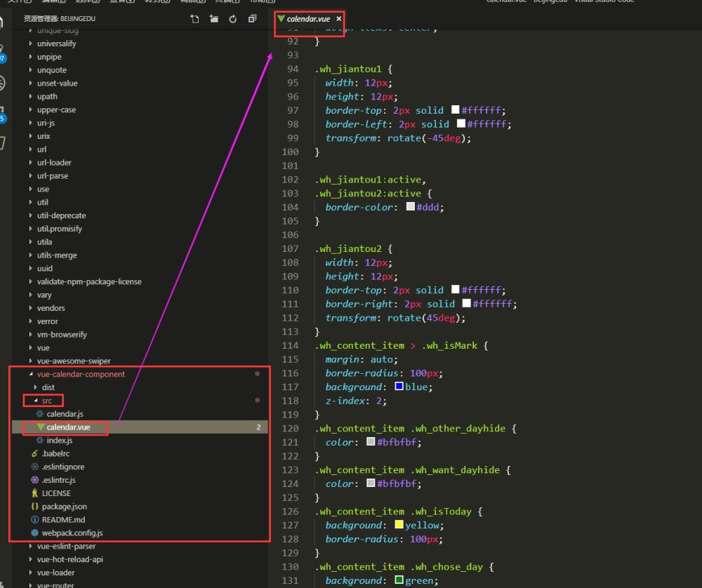This screenshot has height=588, width=702.
Task: Click the LICENSE file icon
Action: [x=34, y=493]
